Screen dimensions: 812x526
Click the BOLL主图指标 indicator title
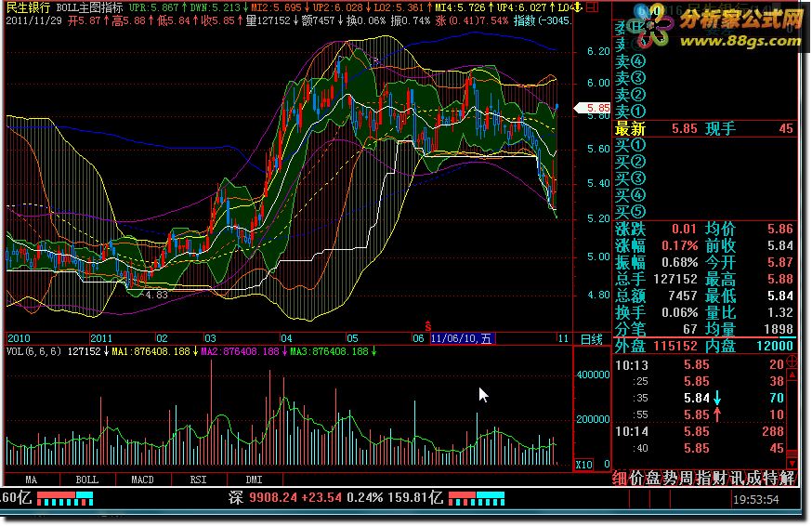89,7
